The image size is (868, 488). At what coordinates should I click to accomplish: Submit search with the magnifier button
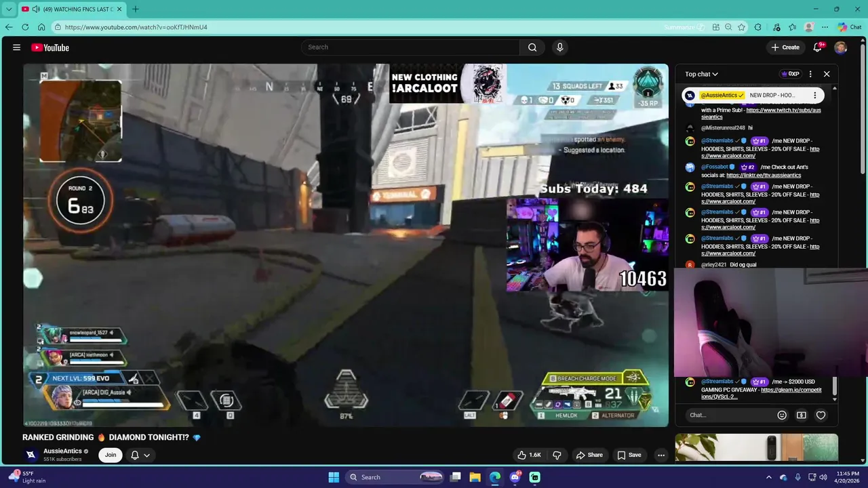pyautogui.click(x=532, y=47)
